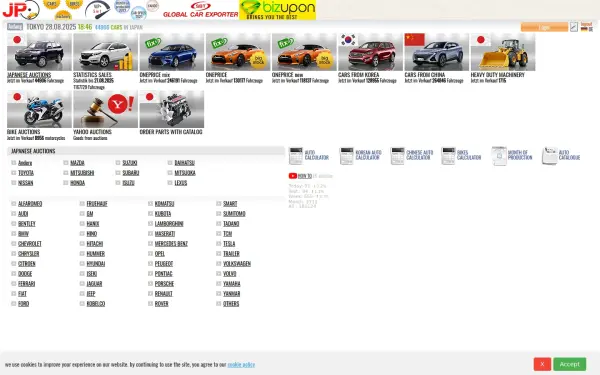Check the MERCEDES BENZ checkbox
Screen dimensions: 600x375
pyautogui.click(x=150, y=243)
